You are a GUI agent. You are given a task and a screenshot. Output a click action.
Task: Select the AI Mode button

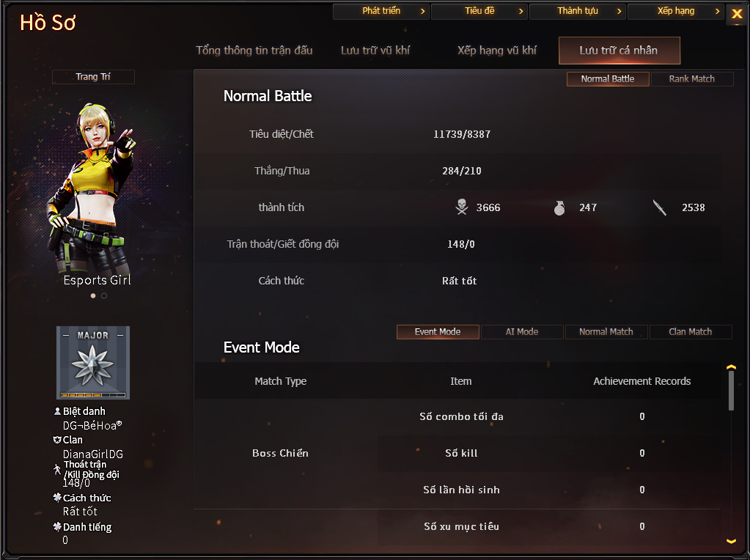(522, 332)
